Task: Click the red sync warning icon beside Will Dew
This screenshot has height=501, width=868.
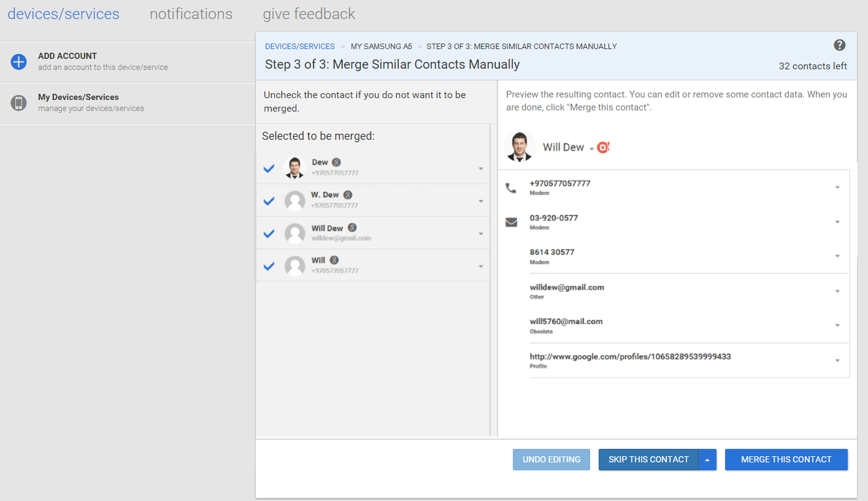Action: (x=604, y=147)
